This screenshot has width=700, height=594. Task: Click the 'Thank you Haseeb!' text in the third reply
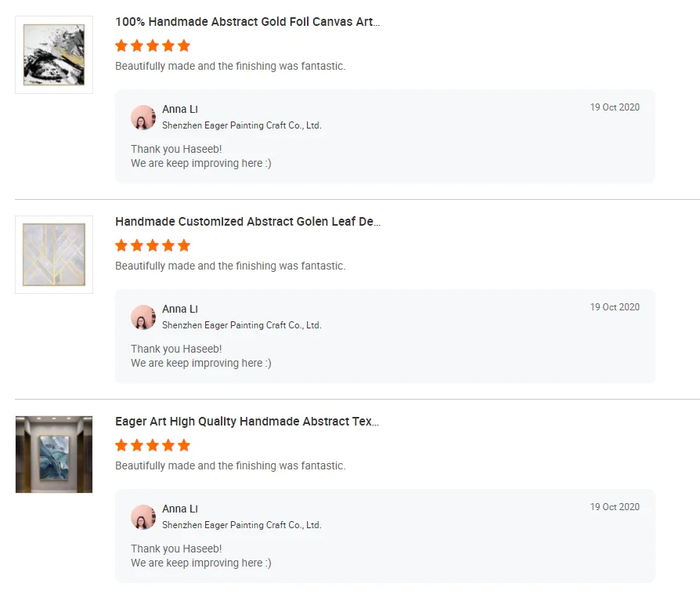[x=176, y=549]
